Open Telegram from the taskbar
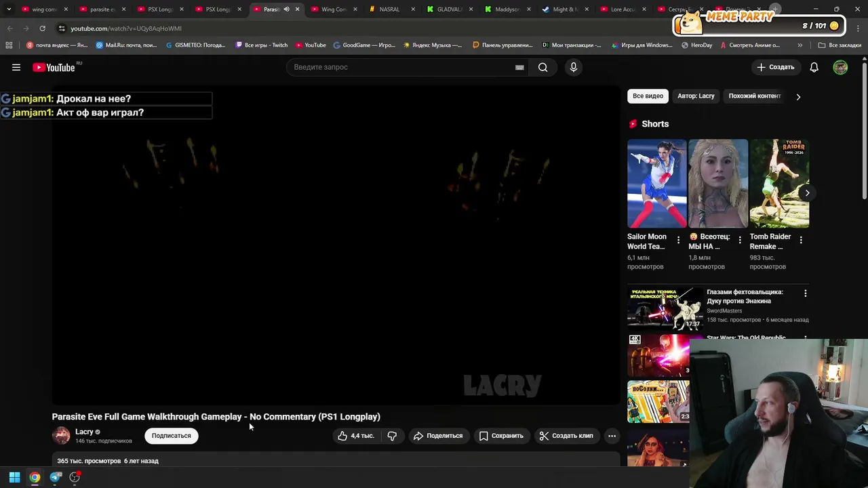This screenshot has height=488, width=868. (x=56, y=477)
